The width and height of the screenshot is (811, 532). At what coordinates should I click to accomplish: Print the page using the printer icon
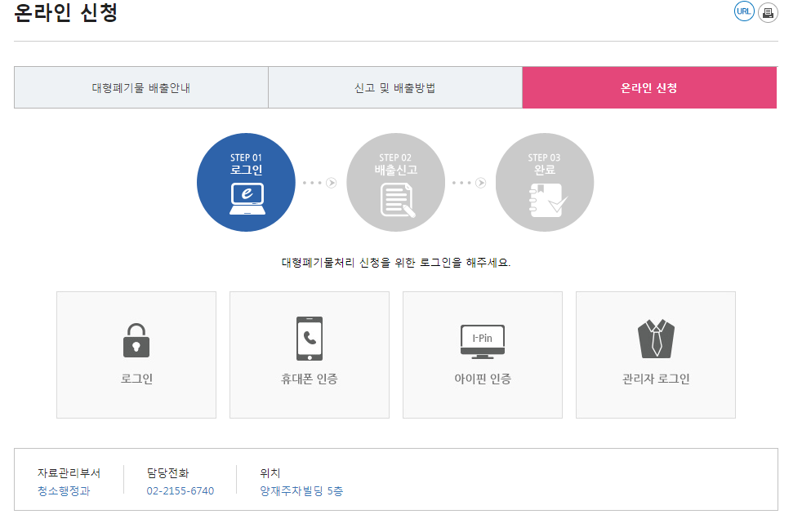768,12
